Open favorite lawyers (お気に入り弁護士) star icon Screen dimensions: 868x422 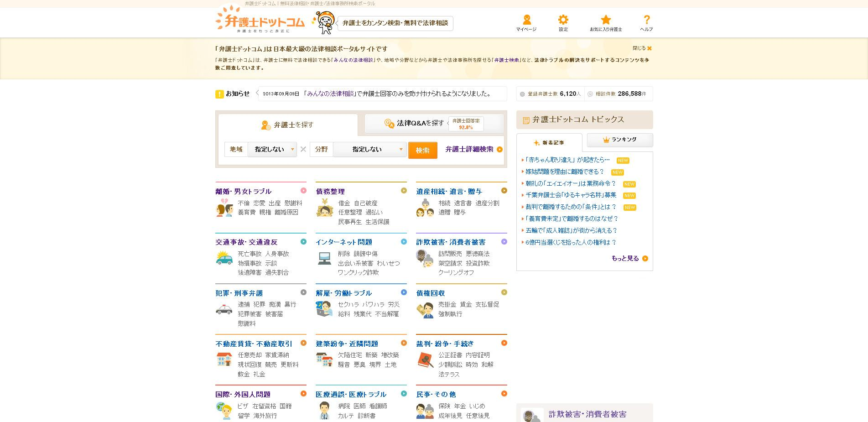click(606, 23)
